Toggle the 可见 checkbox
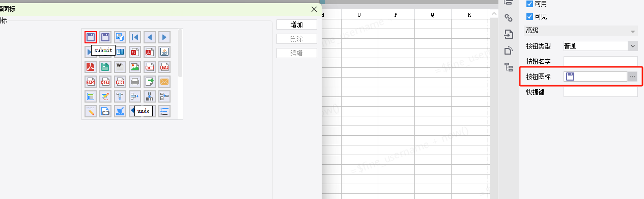 coord(529,17)
